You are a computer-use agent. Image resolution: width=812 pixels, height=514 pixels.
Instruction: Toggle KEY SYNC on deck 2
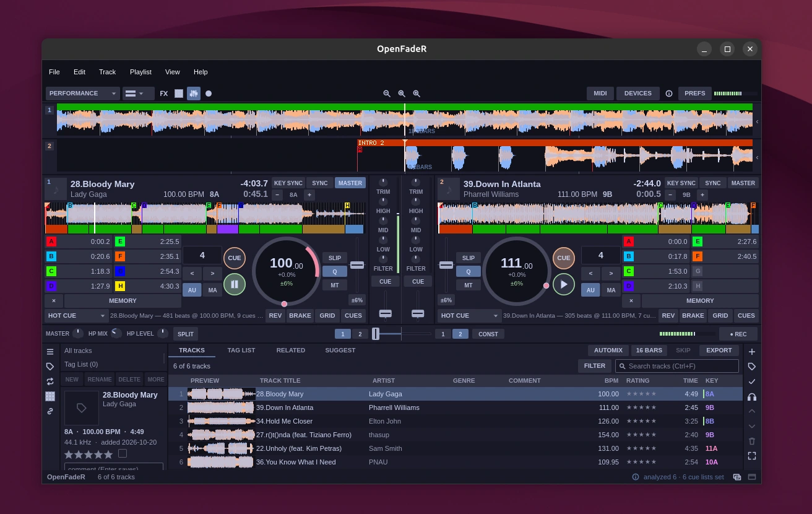point(680,183)
